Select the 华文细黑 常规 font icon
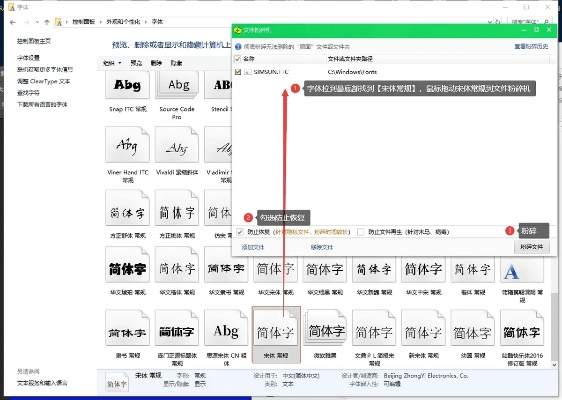Screen dimensions: 562x400 pos(325,269)
